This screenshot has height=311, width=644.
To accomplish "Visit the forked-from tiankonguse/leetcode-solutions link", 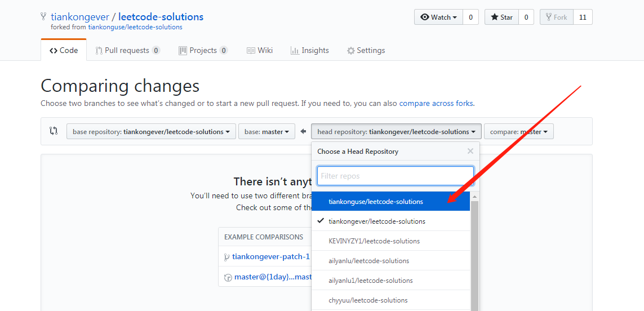I will (x=135, y=27).
